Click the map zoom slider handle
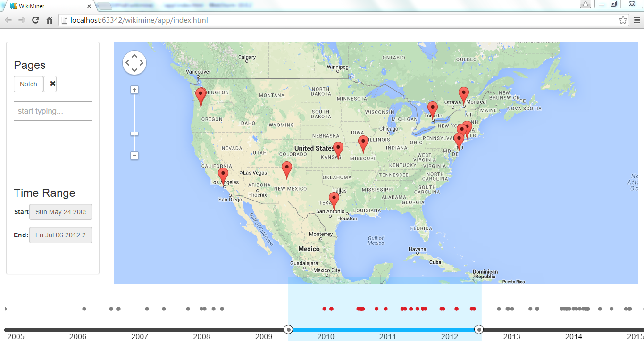Screen dimensions: 644x344 click(134, 134)
